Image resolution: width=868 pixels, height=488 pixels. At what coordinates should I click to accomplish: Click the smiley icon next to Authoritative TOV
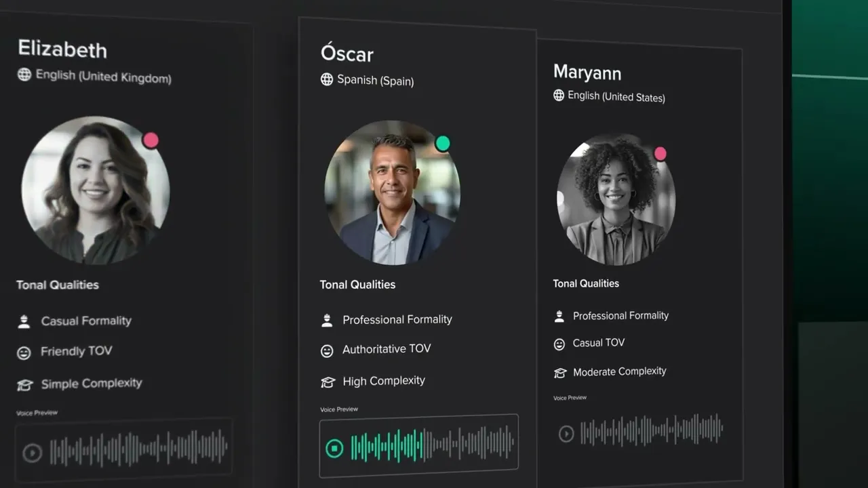coord(327,350)
